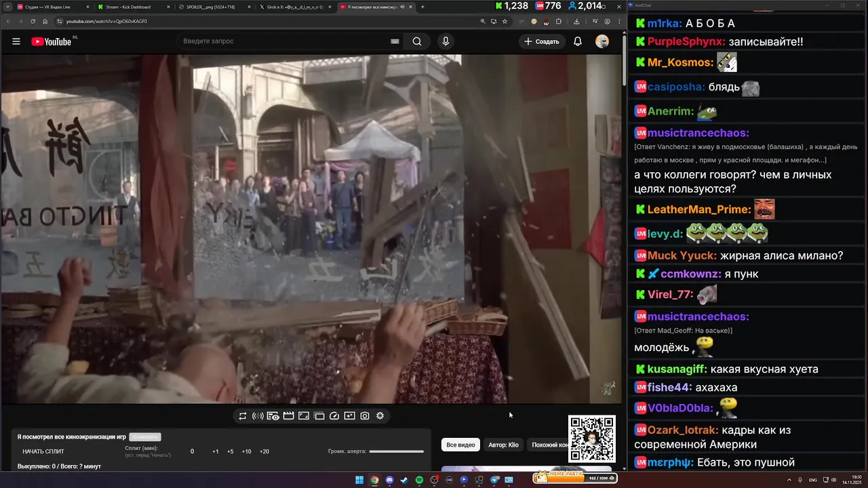Click username PurpleSphynx in chat

click(686, 41)
